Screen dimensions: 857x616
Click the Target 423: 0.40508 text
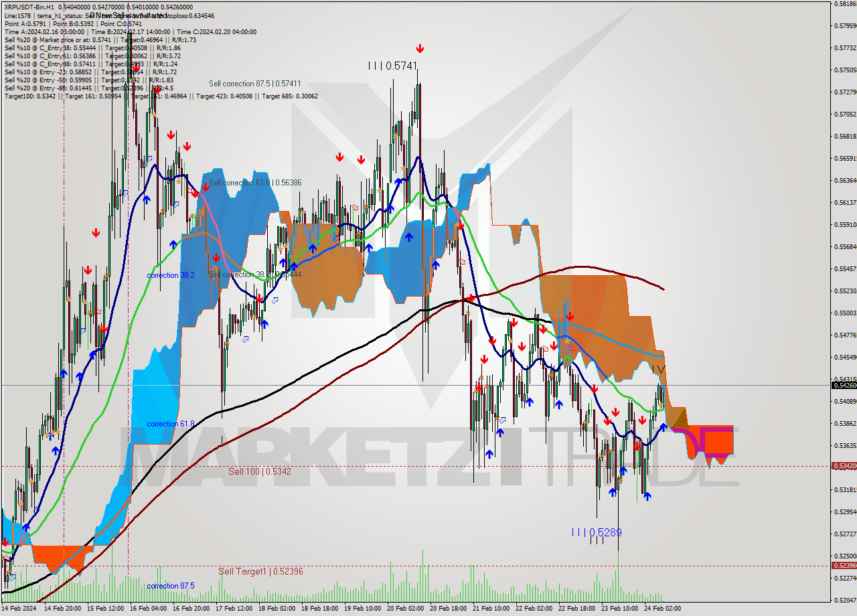point(224,96)
